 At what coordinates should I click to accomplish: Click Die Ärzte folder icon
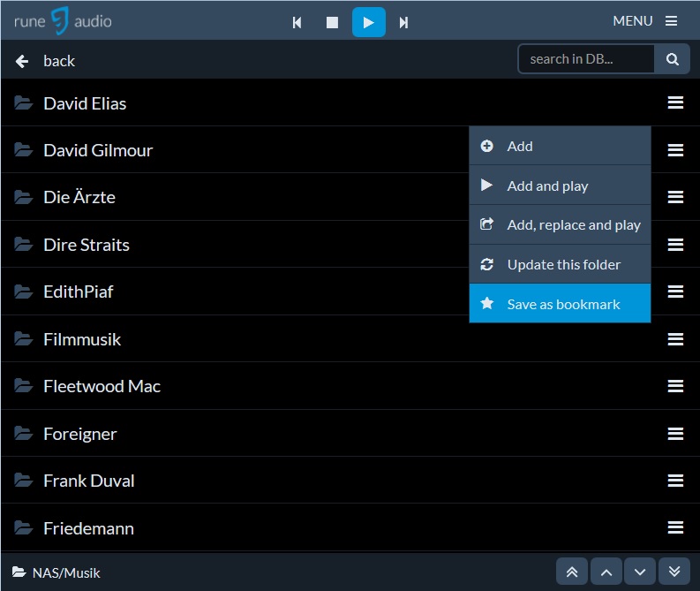[23, 196]
